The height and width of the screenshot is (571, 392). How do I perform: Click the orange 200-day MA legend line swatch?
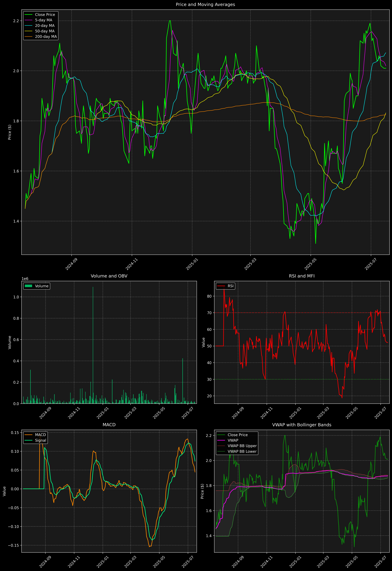point(29,37)
